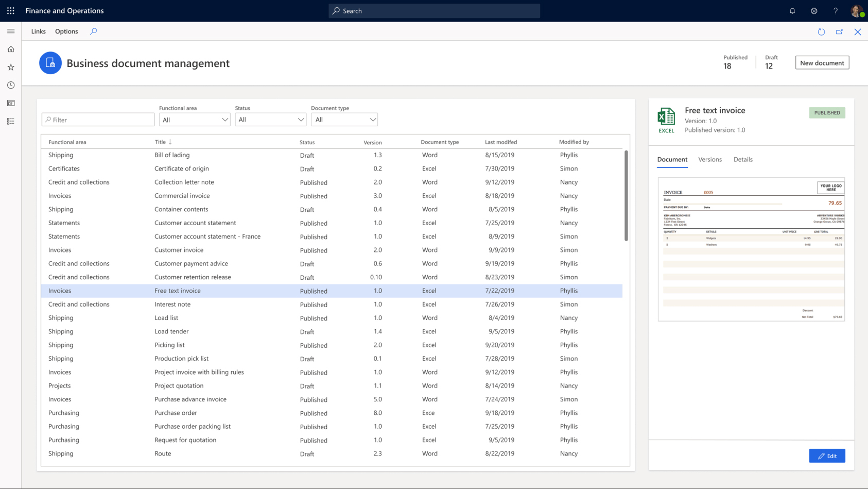Click the Draft 12 counter

771,62
